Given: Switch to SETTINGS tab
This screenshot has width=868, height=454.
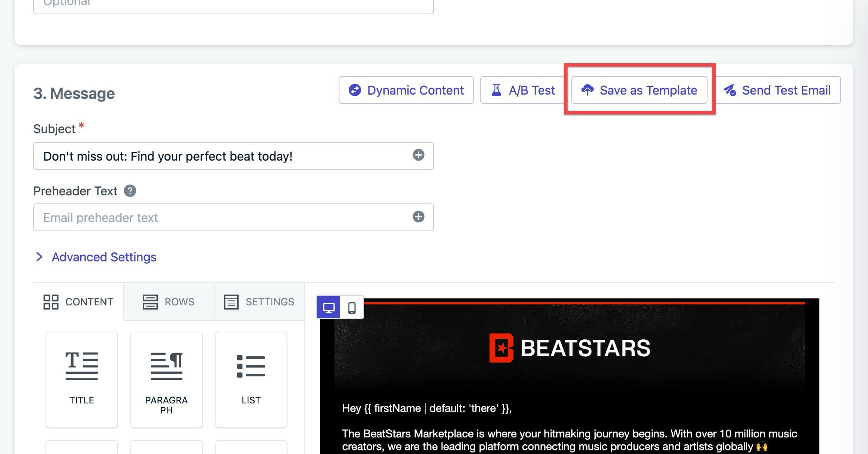Looking at the screenshot, I should coord(259,301).
